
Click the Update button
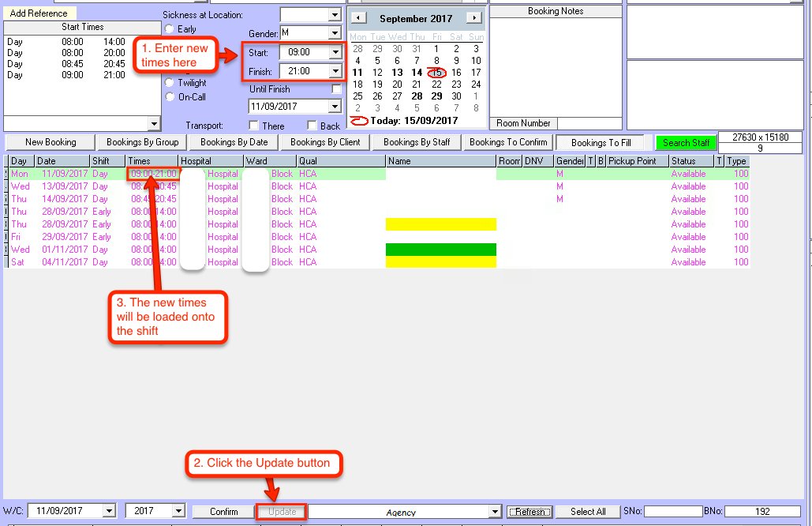coord(282,512)
